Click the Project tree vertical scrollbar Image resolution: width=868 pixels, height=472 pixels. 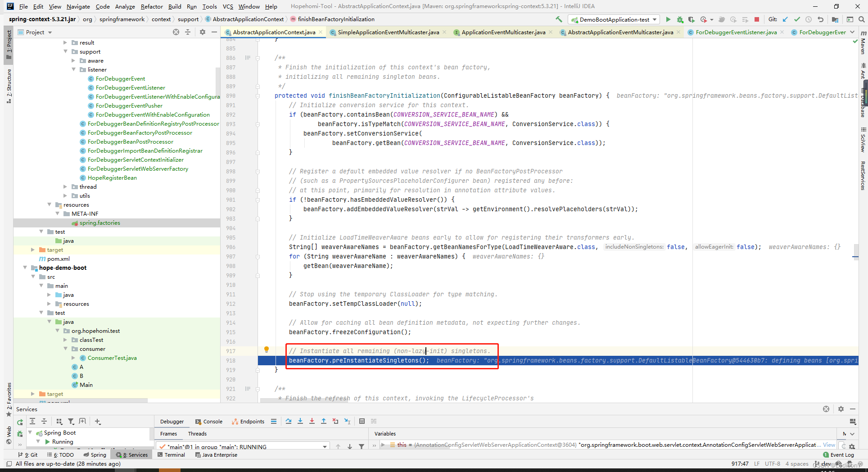218,81
